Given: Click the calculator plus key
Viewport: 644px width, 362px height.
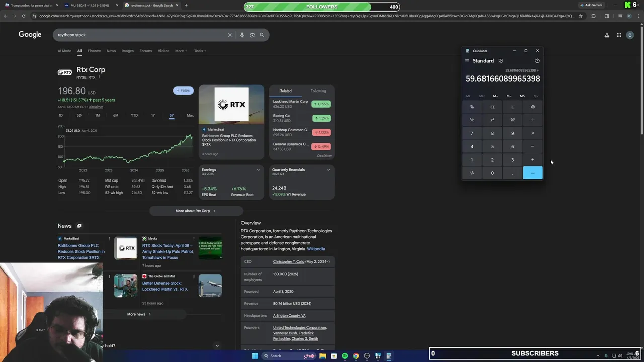Looking at the screenshot, I should click(533, 160).
